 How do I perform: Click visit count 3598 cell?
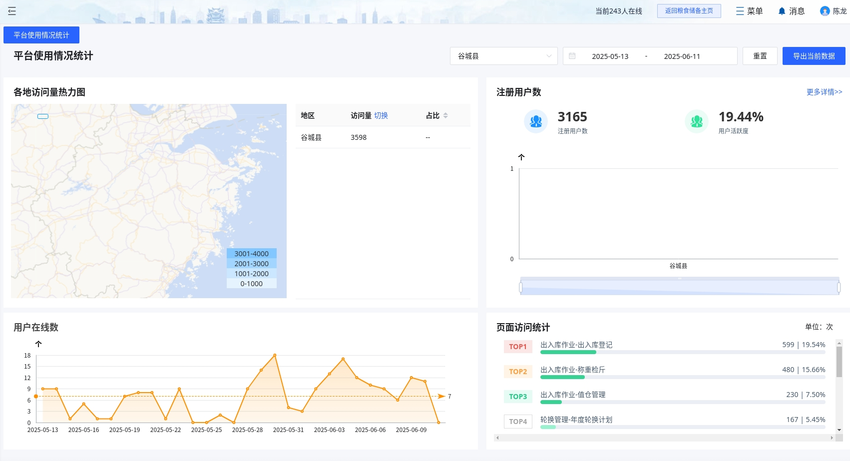click(x=358, y=137)
